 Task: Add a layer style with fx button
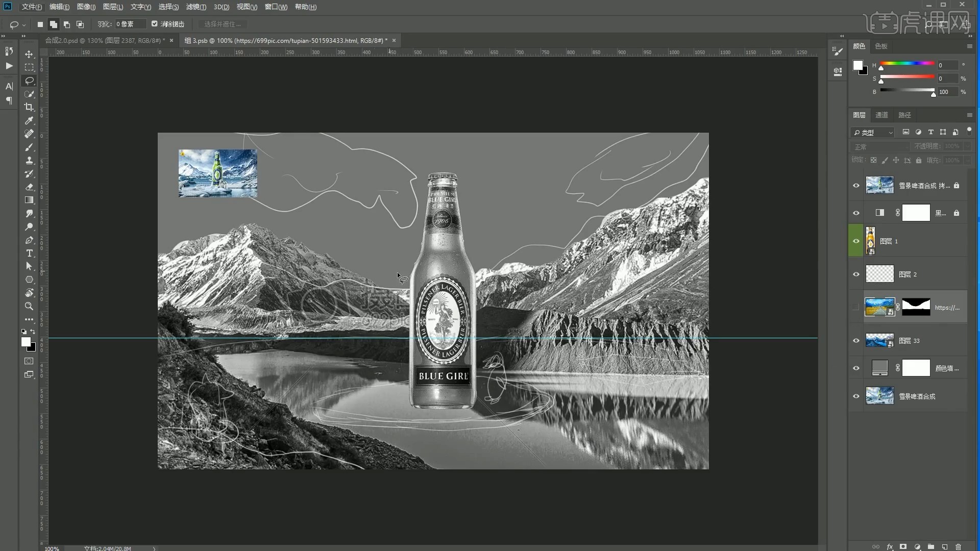pos(890,546)
